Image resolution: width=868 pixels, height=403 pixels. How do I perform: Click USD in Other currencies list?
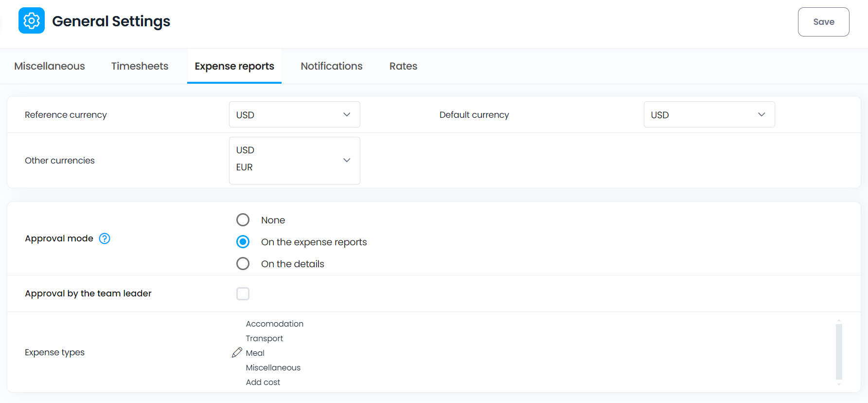[x=245, y=150]
